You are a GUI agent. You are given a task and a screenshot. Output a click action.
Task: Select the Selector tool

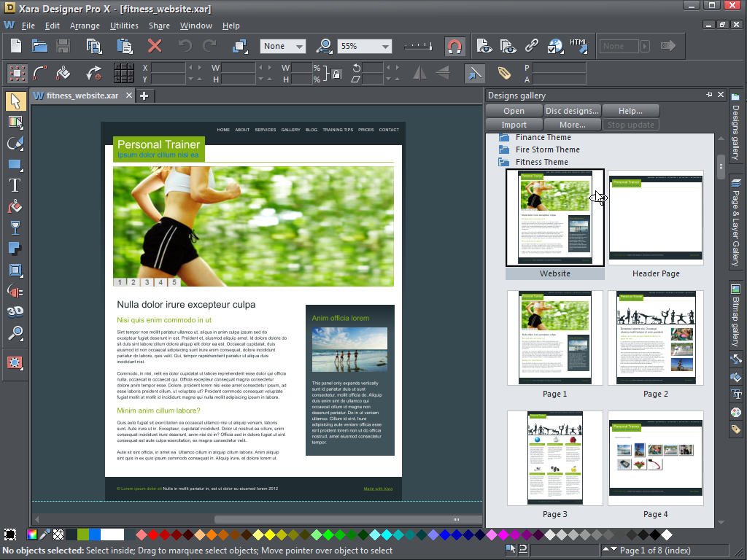(x=15, y=101)
